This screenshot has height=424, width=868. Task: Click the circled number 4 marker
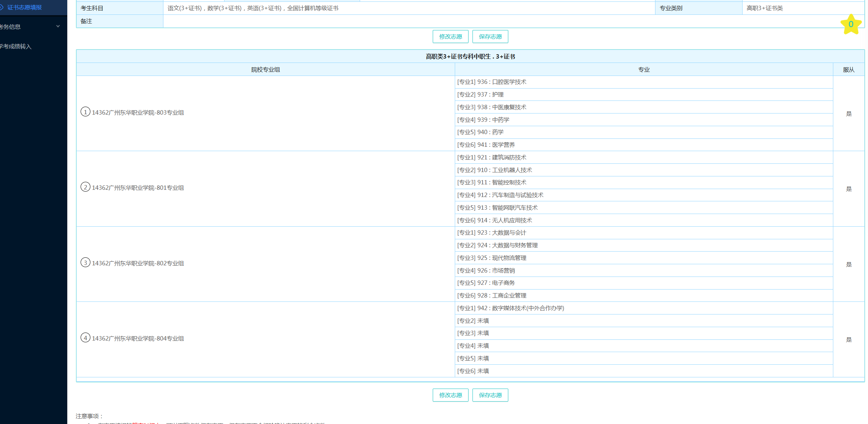point(85,338)
